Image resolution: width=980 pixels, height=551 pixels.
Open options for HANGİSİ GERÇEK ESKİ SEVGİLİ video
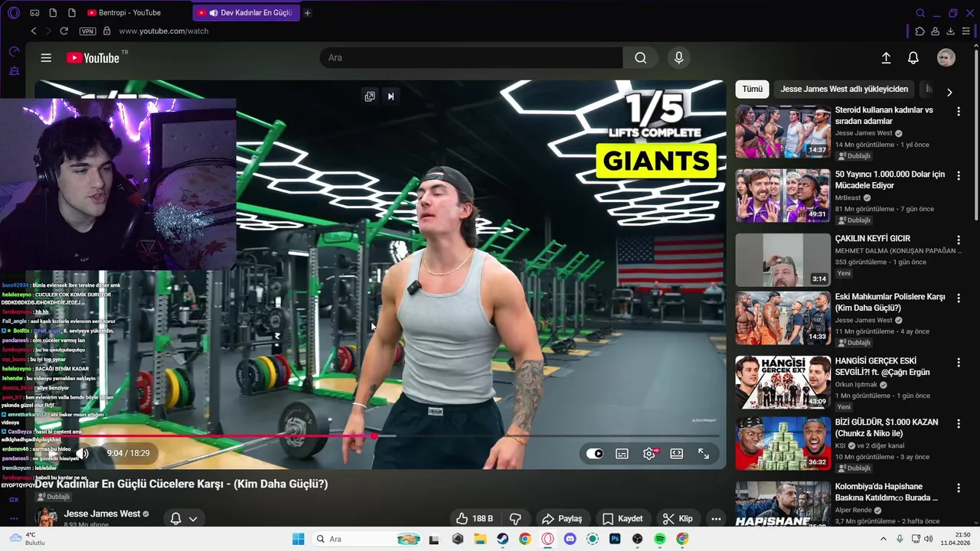point(959,362)
